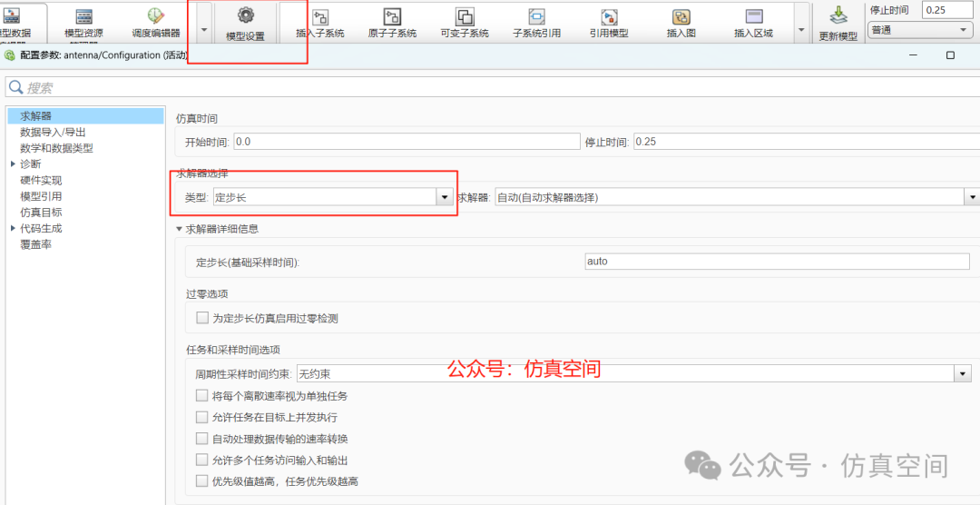The height and width of the screenshot is (505, 980).
Task: Click the 子系统引用 icon
Action: (x=536, y=17)
